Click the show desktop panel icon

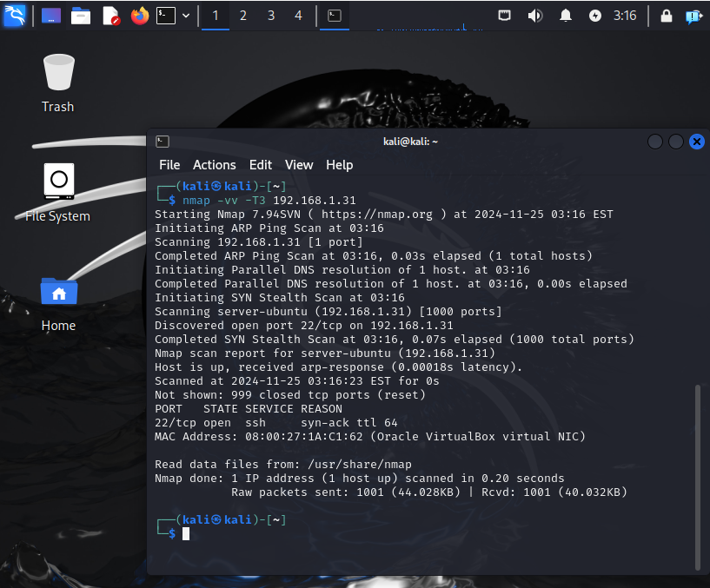(x=51, y=16)
